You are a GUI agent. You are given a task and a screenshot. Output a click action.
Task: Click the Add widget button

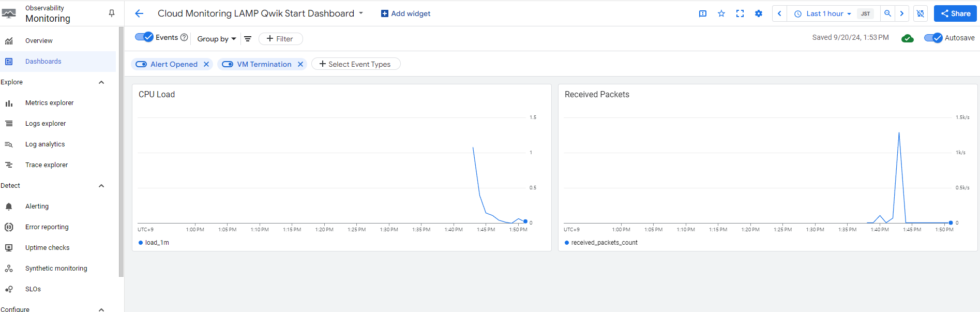pyautogui.click(x=405, y=13)
